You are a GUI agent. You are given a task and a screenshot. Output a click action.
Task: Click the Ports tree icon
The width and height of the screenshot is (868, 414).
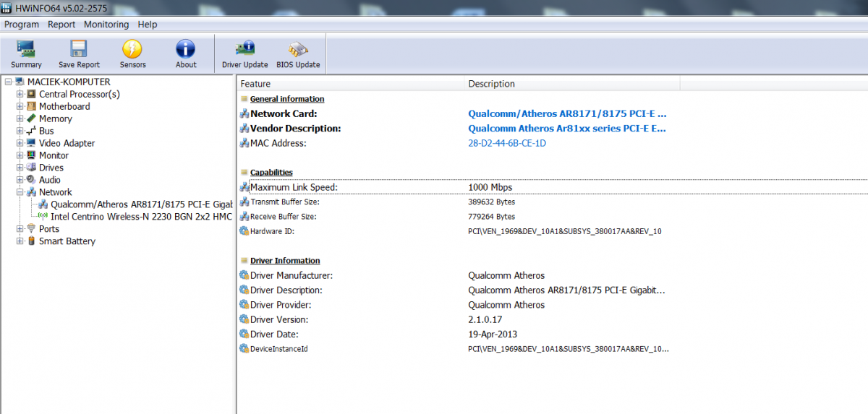click(32, 229)
